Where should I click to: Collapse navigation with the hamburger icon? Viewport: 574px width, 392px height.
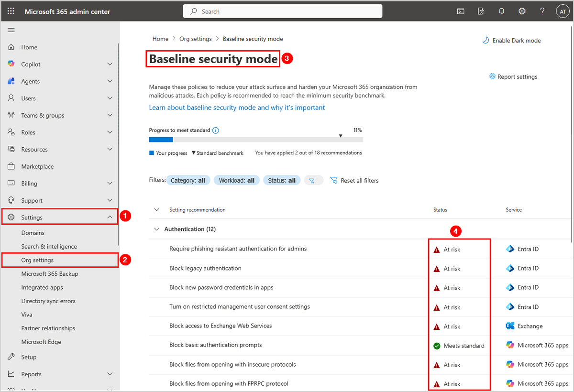click(x=11, y=30)
